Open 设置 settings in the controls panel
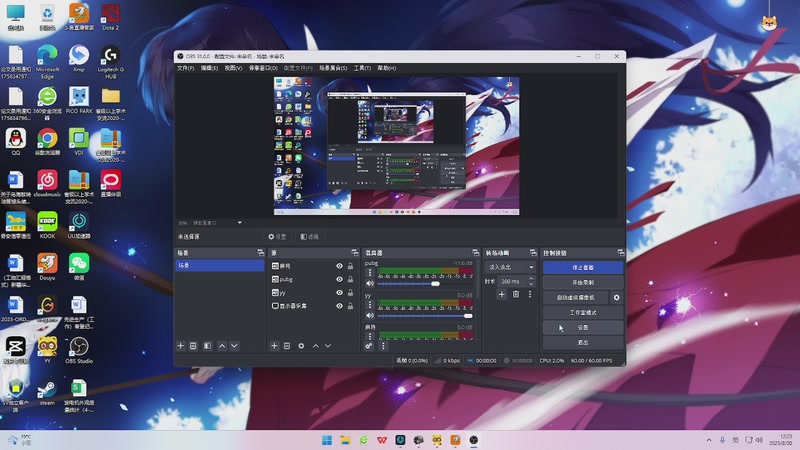The image size is (800, 450). [x=583, y=328]
